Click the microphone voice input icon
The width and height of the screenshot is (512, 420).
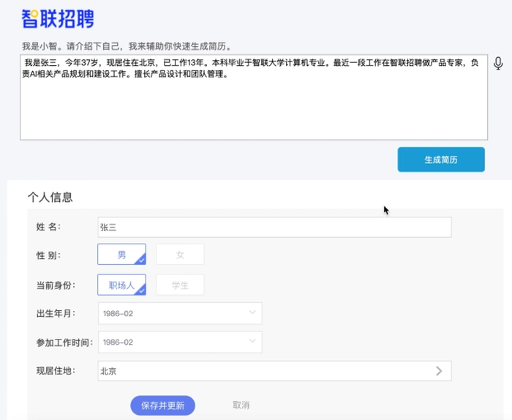pyautogui.click(x=498, y=64)
